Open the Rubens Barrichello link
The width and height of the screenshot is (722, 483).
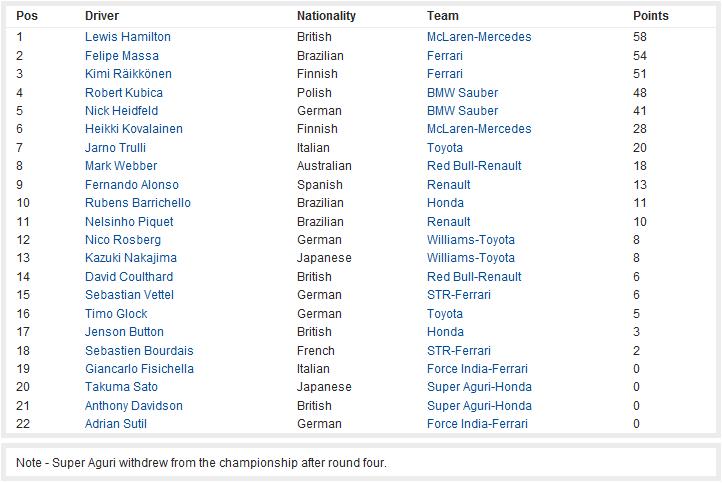tap(138, 203)
